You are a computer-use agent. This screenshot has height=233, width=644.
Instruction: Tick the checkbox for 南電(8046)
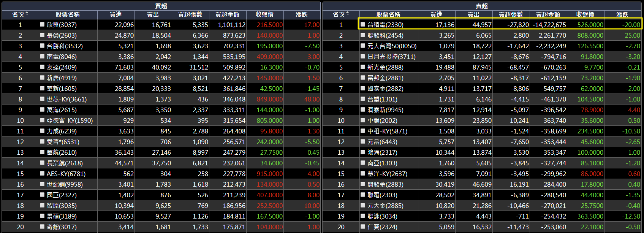(x=42, y=56)
